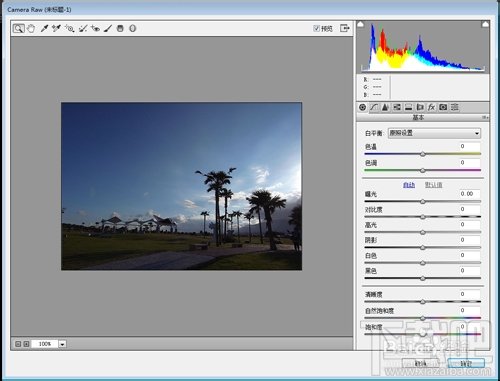
Task: Click the zoom in plus button
Action: pyautogui.click(x=26, y=344)
